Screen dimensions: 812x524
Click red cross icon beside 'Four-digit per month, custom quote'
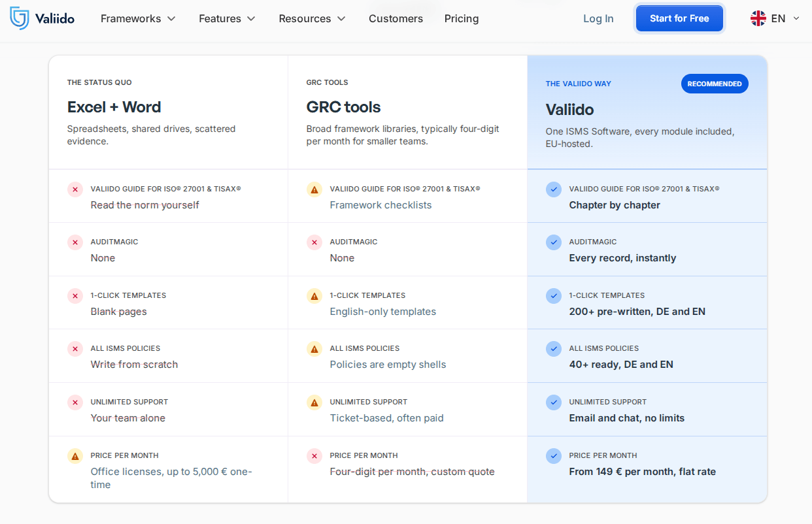[314, 456]
